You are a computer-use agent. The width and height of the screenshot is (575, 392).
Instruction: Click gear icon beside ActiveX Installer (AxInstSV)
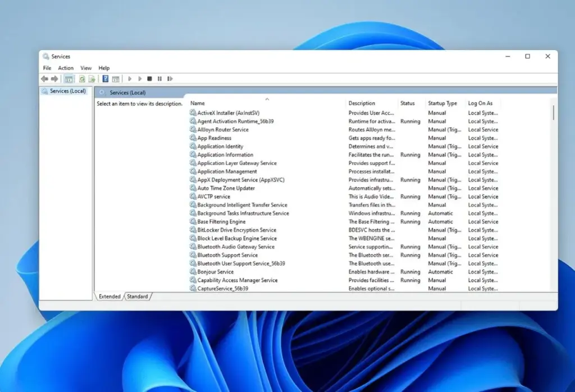(x=193, y=112)
